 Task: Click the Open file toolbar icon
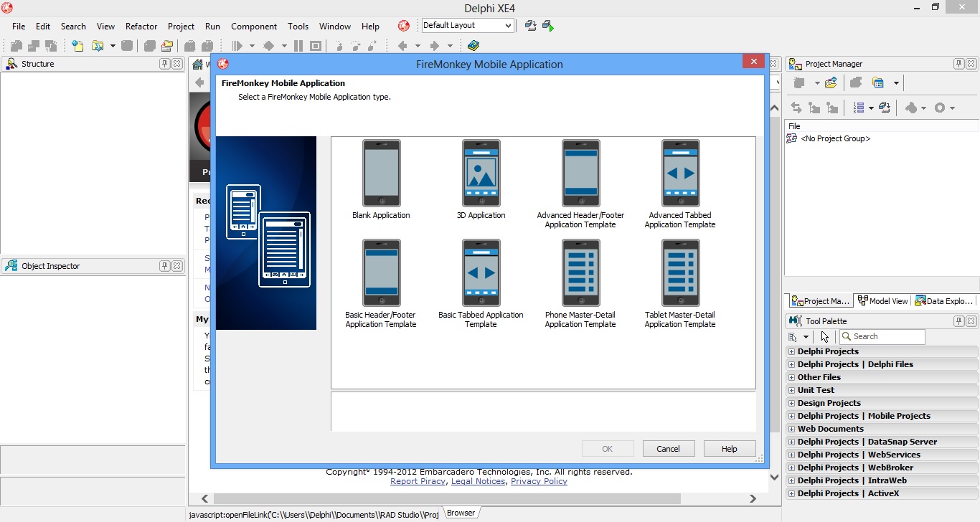click(x=98, y=46)
